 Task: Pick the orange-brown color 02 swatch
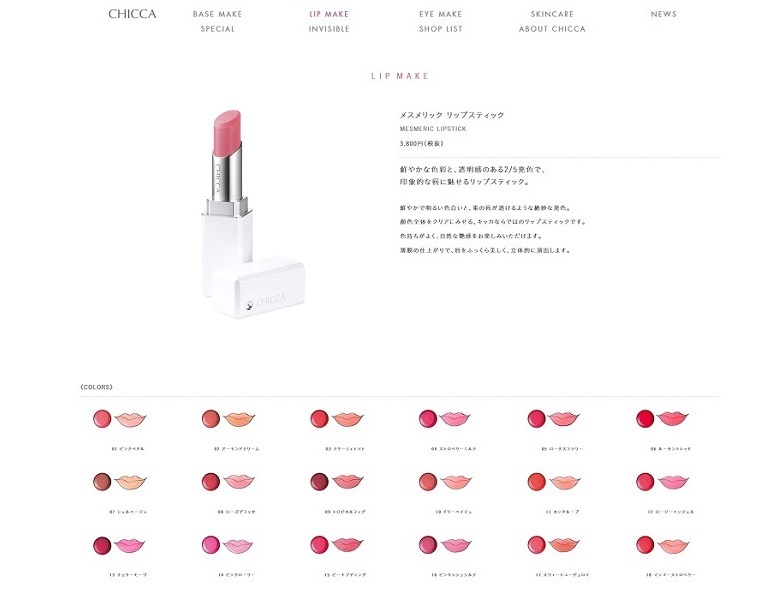click(x=211, y=419)
